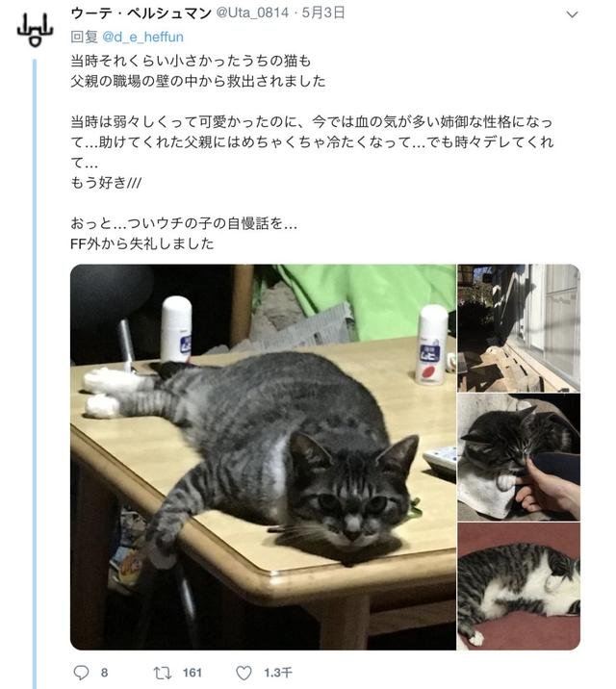Like the tweet with heart icon
The image size is (616, 689).
tap(244, 673)
